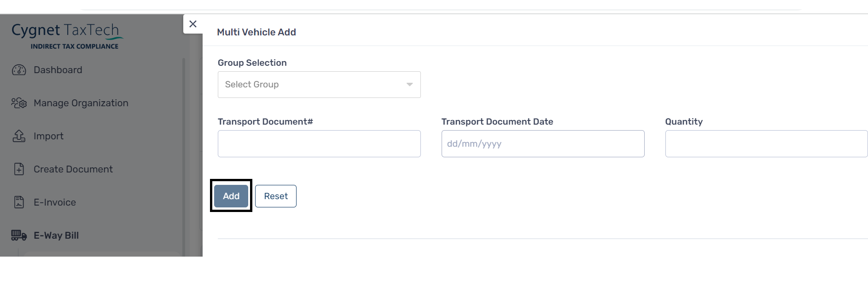Click the E-Way Bill truck icon
This screenshot has width=868, height=298.
coord(19,235)
